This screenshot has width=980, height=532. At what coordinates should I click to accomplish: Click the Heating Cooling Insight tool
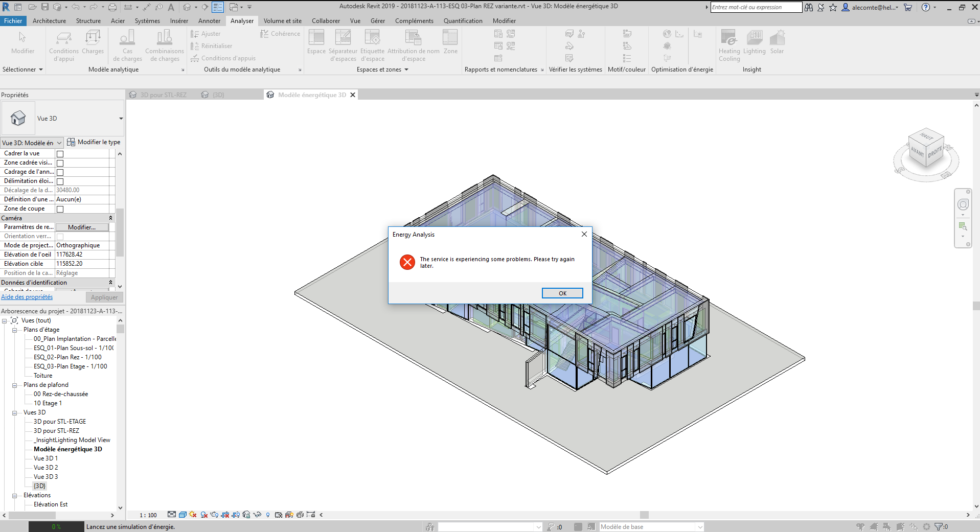click(729, 45)
